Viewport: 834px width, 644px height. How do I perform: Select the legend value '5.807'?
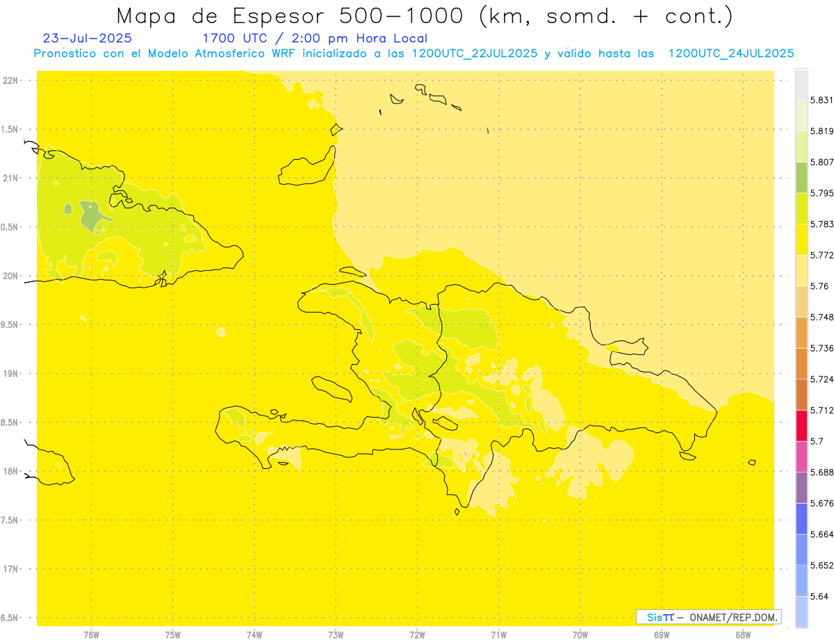point(822,162)
